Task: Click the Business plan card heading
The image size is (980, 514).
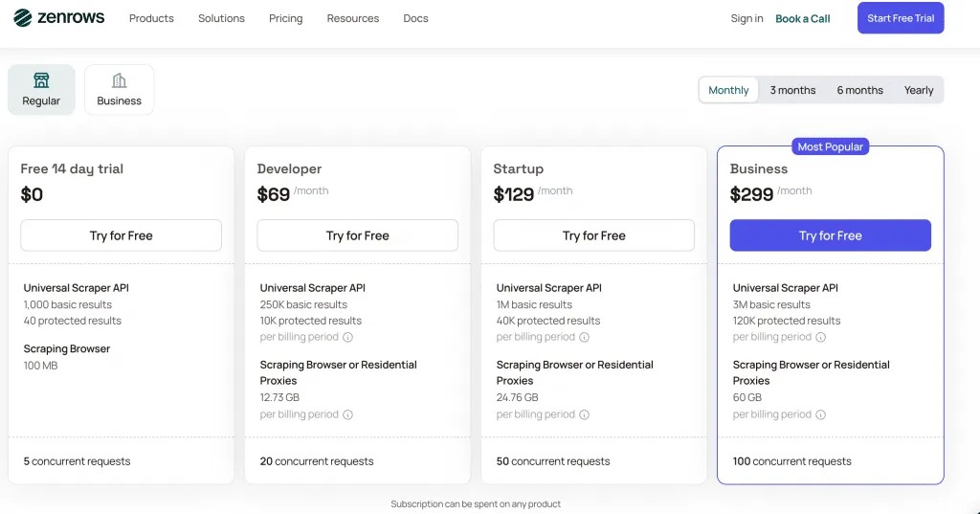Action: tap(759, 168)
